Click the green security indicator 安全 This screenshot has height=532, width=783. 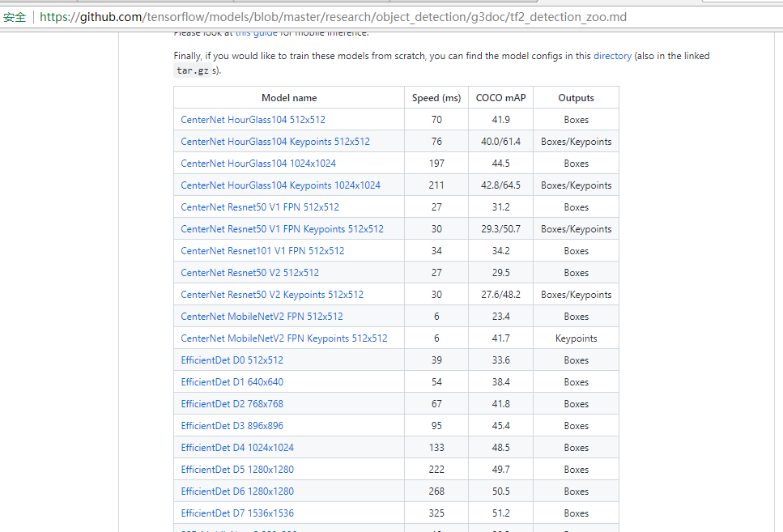pos(15,18)
